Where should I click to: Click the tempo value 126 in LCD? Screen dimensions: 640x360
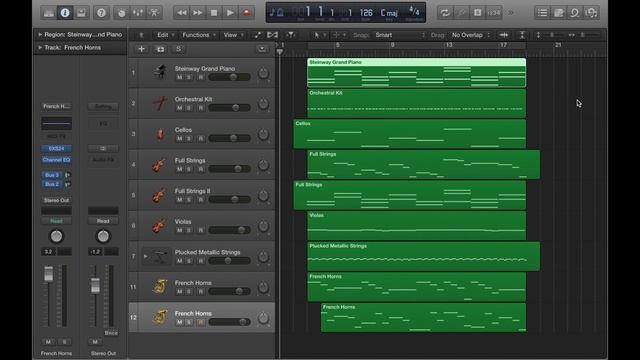point(366,13)
